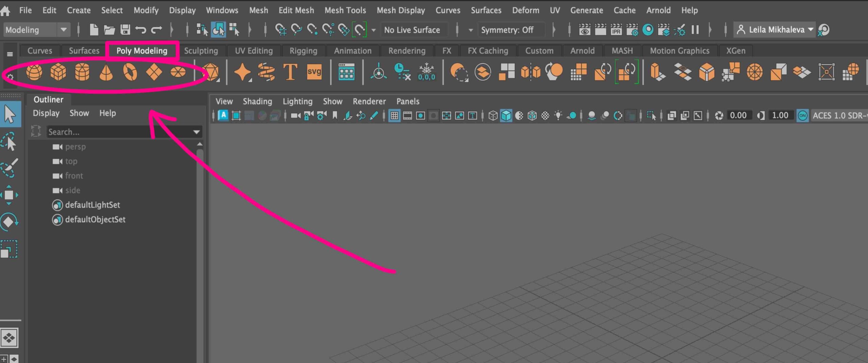Click the Open Scene folder icon

pyautogui.click(x=109, y=30)
